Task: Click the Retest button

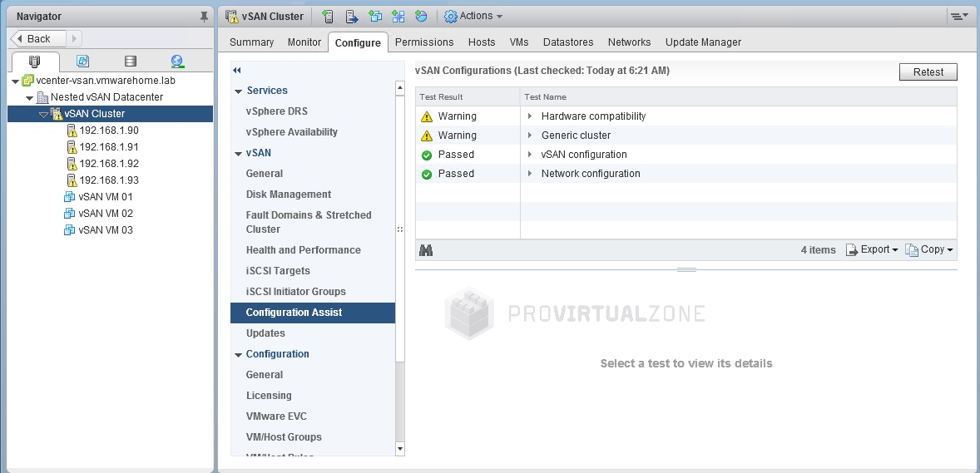Action: point(928,71)
